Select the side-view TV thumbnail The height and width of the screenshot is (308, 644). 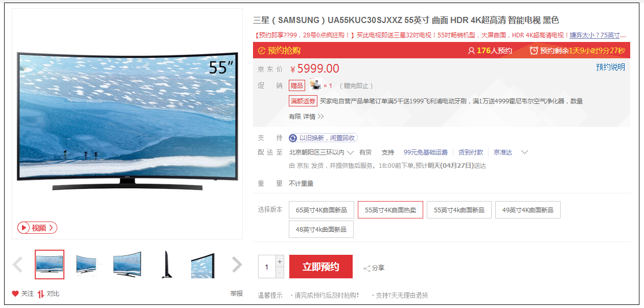point(167,265)
